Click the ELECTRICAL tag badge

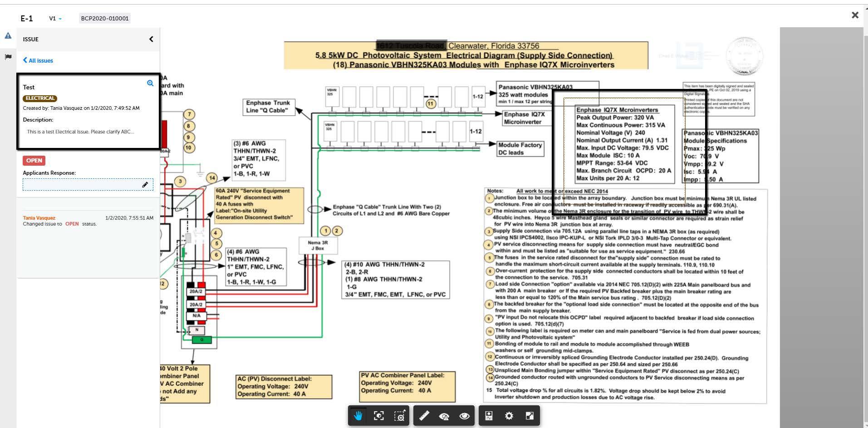coord(40,98)
